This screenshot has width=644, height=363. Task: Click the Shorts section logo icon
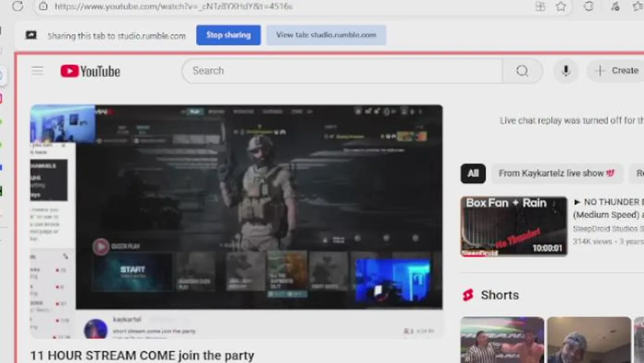468,295
